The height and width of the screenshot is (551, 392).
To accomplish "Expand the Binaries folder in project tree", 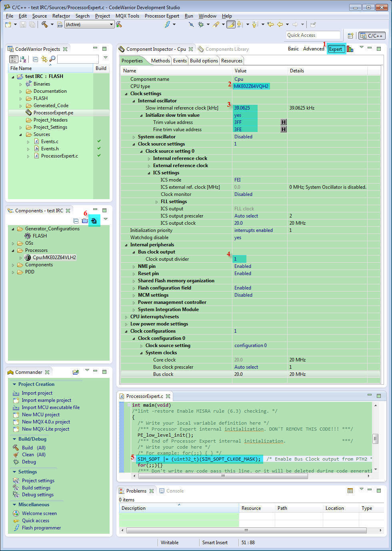I will pyautogui.click(x=21, y=84).
